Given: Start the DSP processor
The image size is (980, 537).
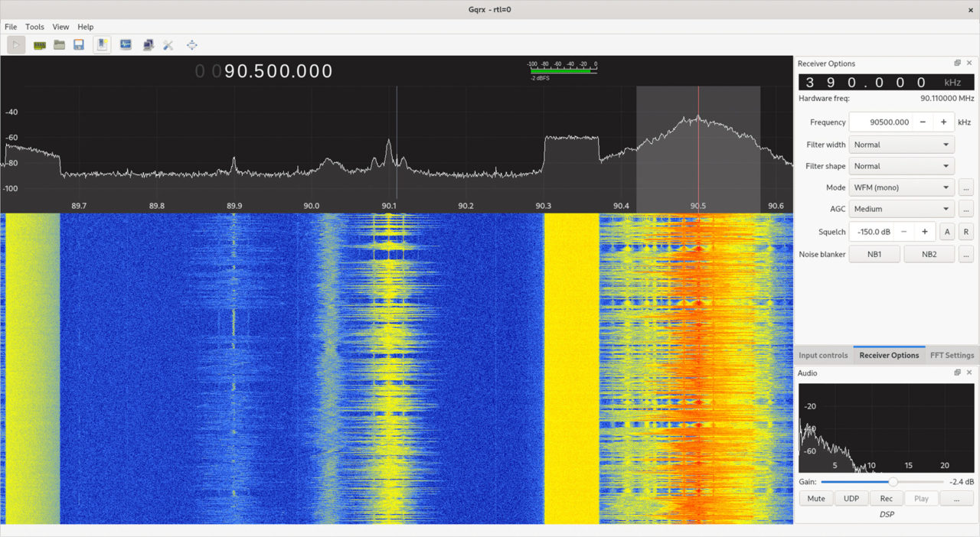Looking at the screenshot, I should [x=15, y=44].
